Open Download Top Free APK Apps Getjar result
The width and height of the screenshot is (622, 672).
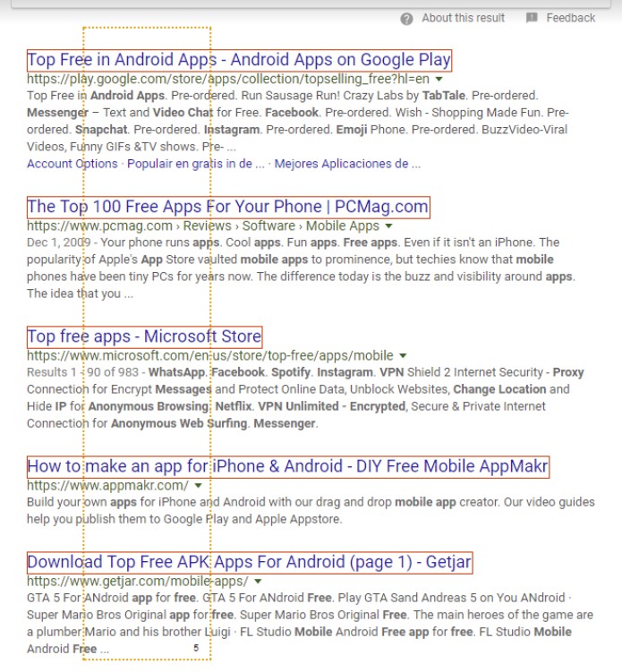250,562
